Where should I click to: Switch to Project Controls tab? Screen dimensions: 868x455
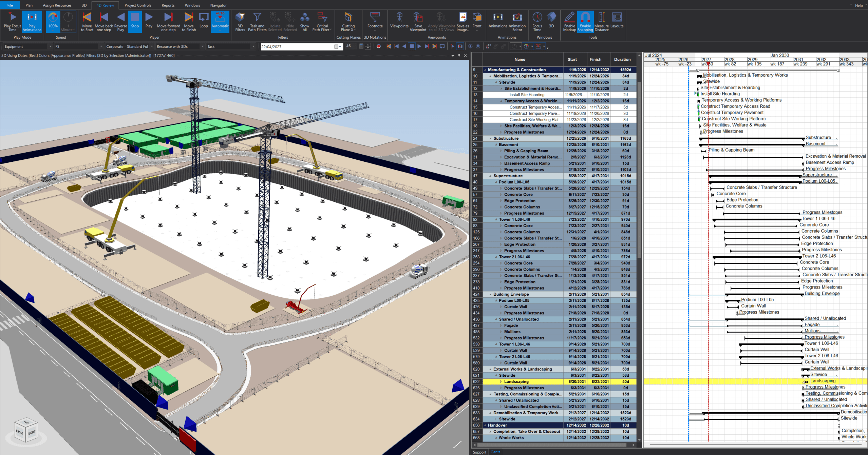click(138, 5)
